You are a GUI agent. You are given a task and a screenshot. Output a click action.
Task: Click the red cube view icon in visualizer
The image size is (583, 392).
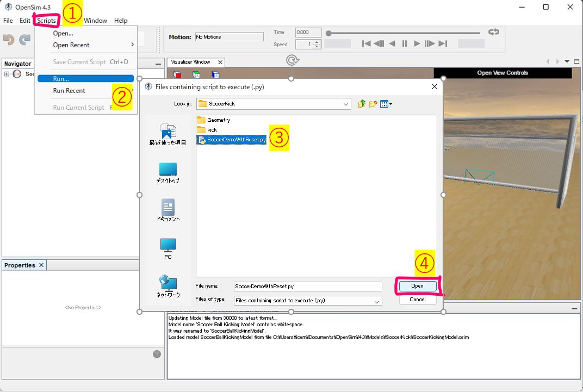click(x=177, y=75)
